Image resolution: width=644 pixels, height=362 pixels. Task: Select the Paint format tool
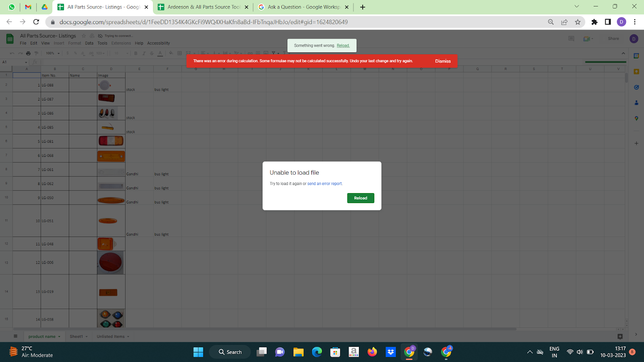coord(36,53)
